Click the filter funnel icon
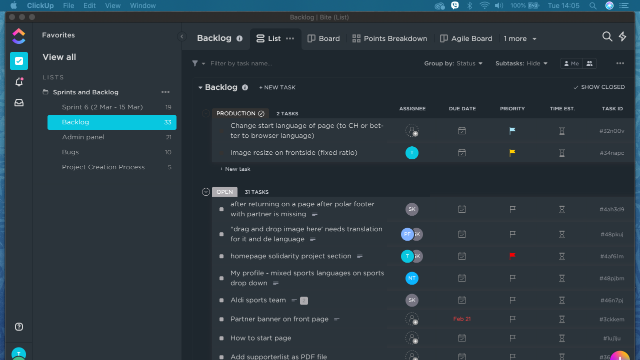Image resolution: width=640 pixels, height=360 pixels. (x=195, y=63)
